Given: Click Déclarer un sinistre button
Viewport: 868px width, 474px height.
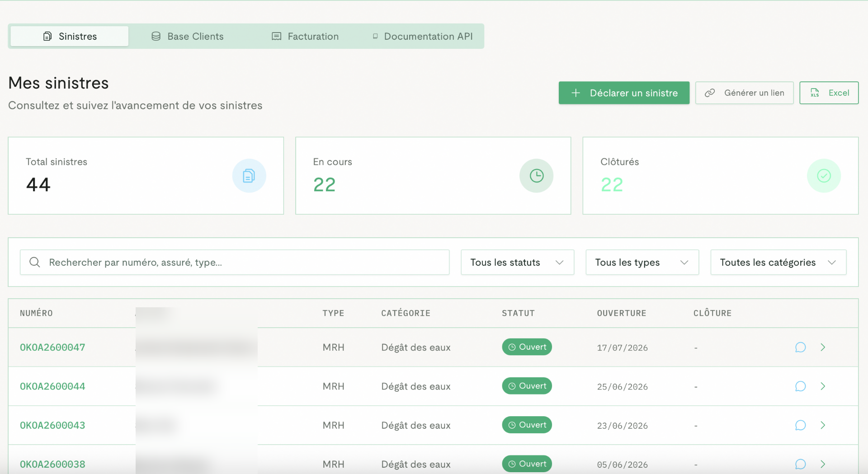Looking at the screenshot, I should (624, 93).
